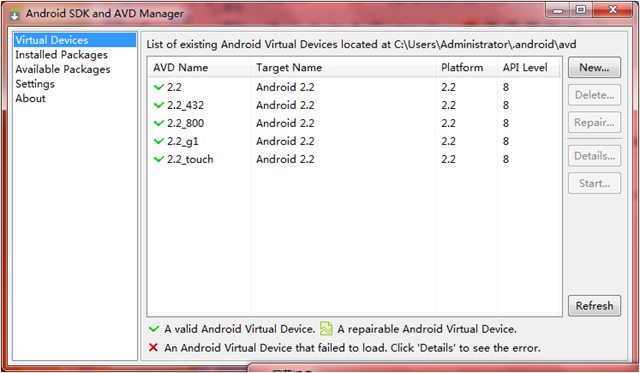The image size is (640, 373).
Task: Sort by Platform column header
Action: pyautogui.click(x=467, y=67)
